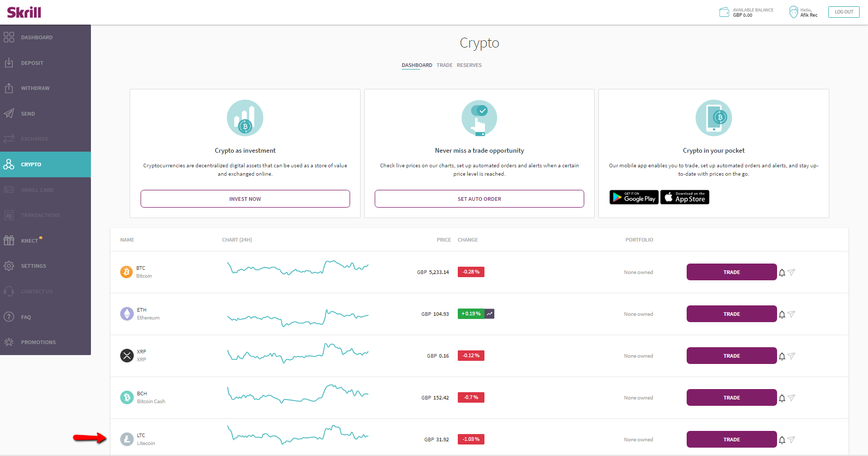Click the available balance wallet icon
This screenshot has height=456, width=868.
[724, 12]
